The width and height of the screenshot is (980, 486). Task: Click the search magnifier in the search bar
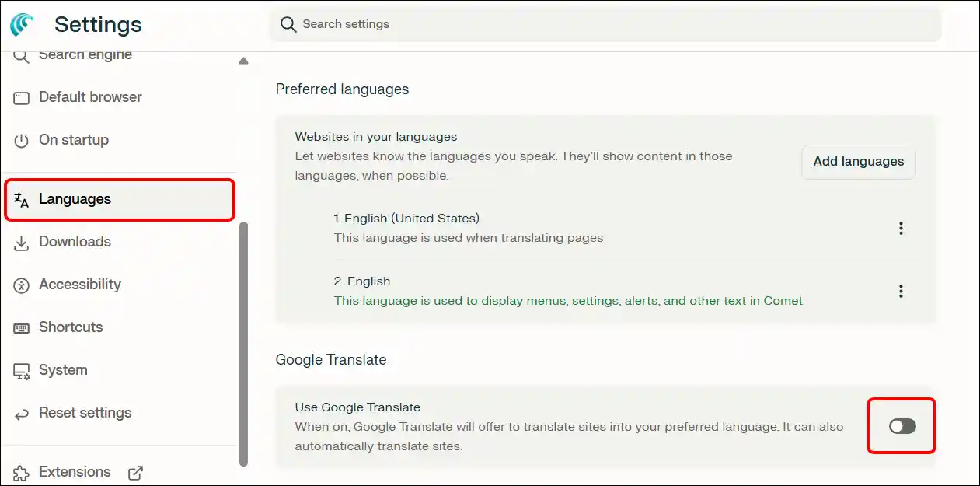click(x=288, y=24)
